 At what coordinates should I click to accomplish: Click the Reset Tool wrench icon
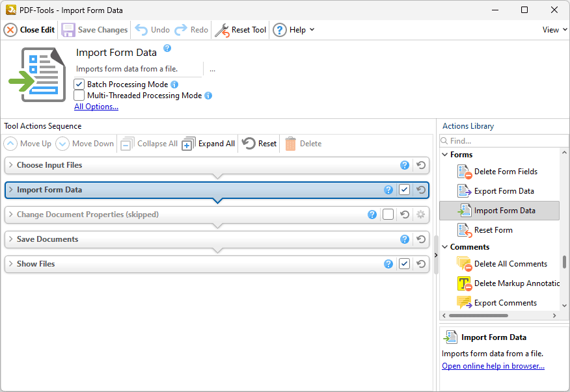point(222,30)
